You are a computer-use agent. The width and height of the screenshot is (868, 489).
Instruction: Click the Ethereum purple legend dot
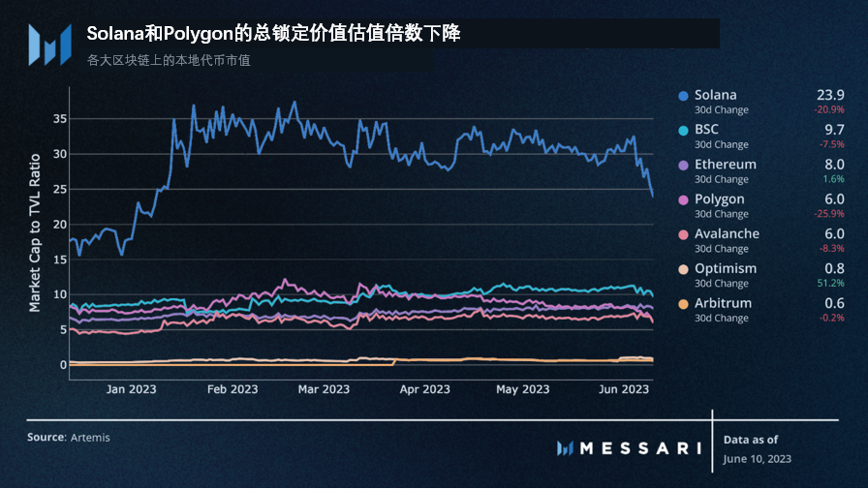click(684, 166)
